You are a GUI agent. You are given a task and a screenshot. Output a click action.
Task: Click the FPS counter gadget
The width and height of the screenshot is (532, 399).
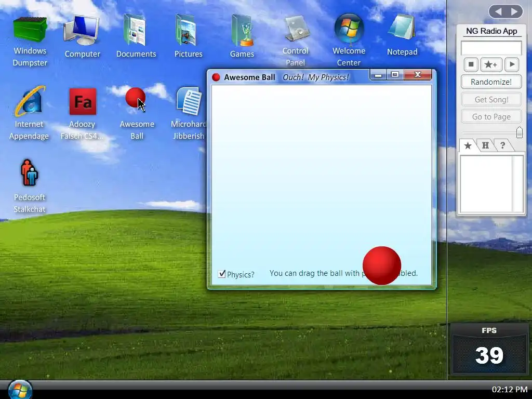click(489, 349)
